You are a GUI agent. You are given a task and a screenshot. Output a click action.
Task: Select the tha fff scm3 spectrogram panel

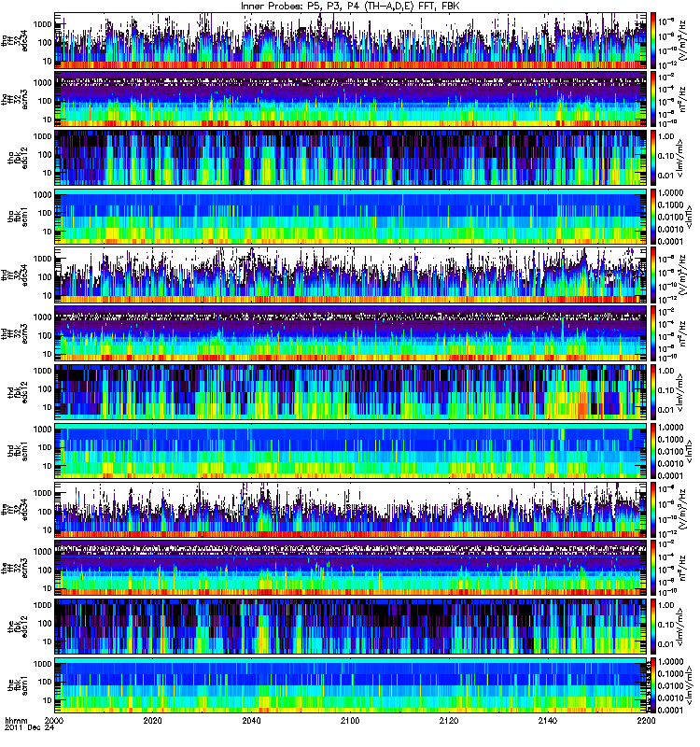[x=351, y=99]
